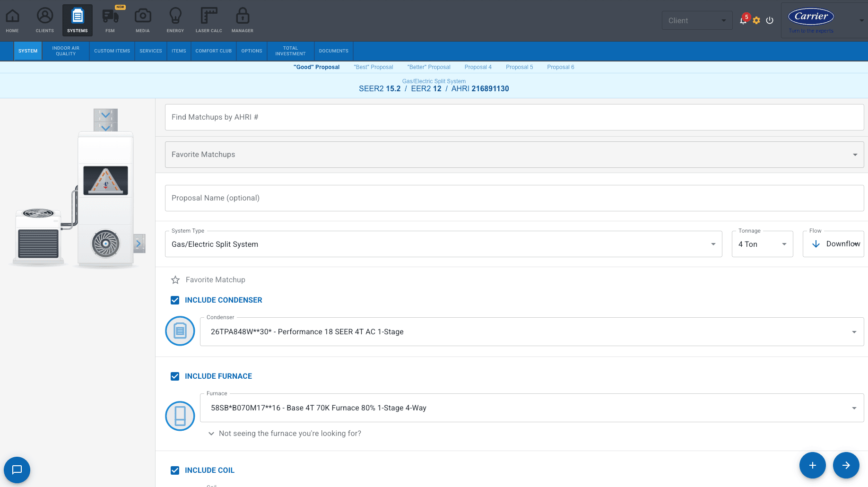Open the Favorite Matchups dropdown
The height and width of the screenshot is (487, 868).
514,155
